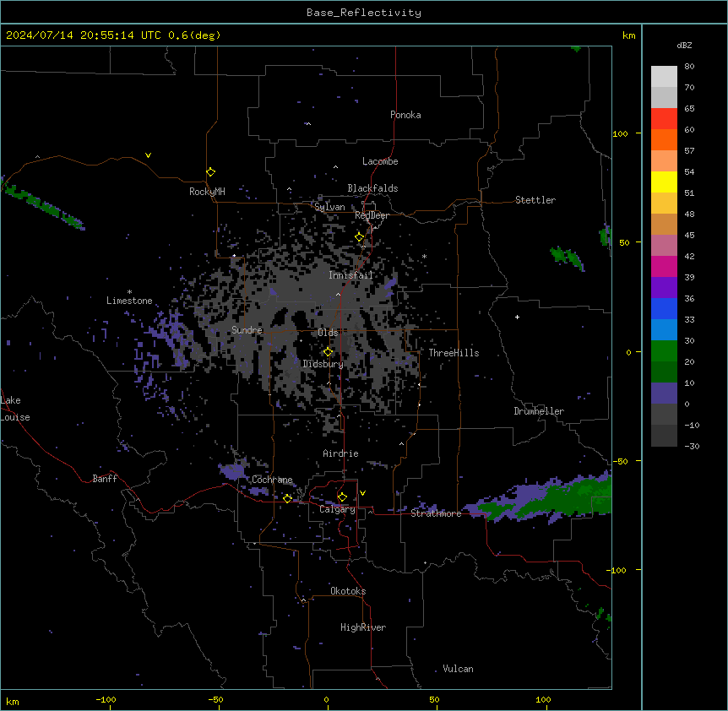Click the Strathmore town label
Image resolution: width=728 pixels, height=711 pixels.
pyautogui.click(x=436, y=513)
